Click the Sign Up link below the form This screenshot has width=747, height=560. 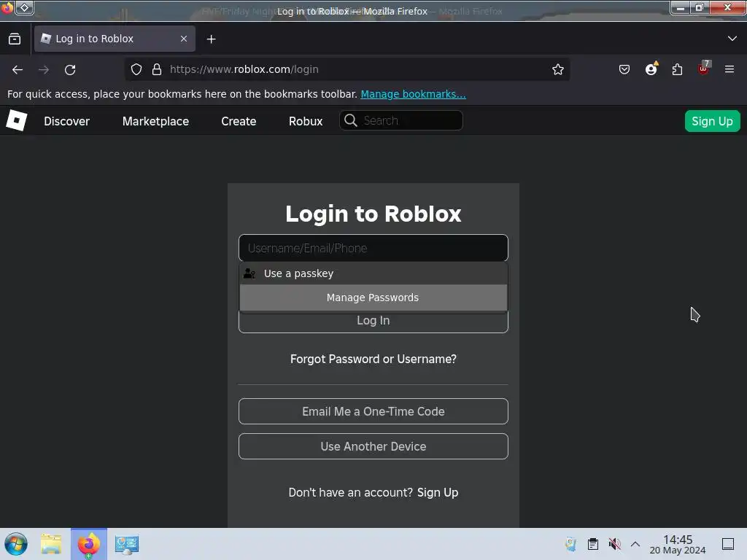coord(438,492)
